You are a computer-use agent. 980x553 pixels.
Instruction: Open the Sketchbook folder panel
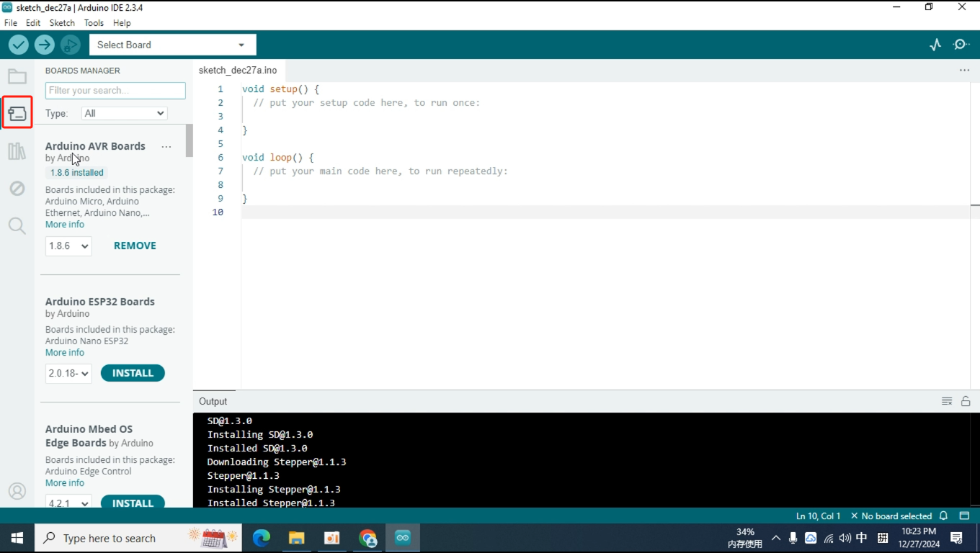(x=17, y=76)
